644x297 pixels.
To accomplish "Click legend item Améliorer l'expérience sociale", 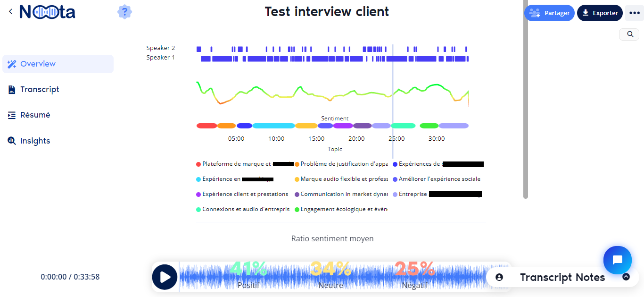I will 437,179.
